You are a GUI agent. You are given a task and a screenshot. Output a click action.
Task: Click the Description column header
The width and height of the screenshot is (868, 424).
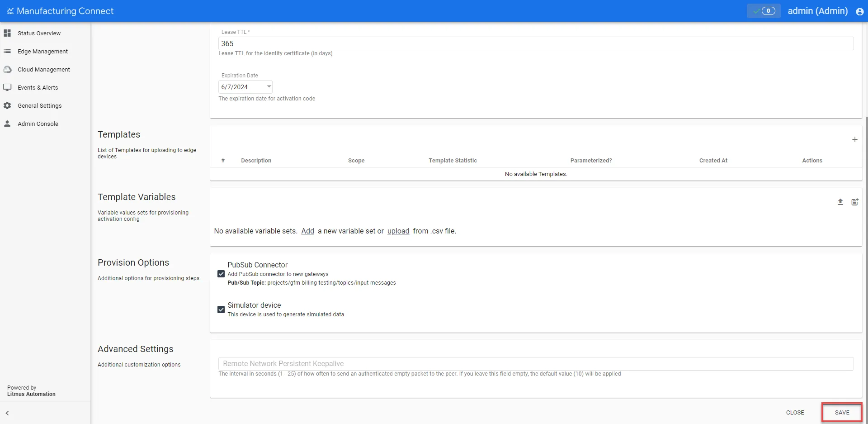click(x=256, y=160)
